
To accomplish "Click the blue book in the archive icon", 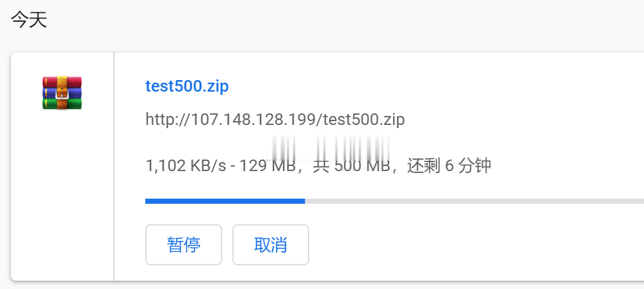I will click(62, 94).
